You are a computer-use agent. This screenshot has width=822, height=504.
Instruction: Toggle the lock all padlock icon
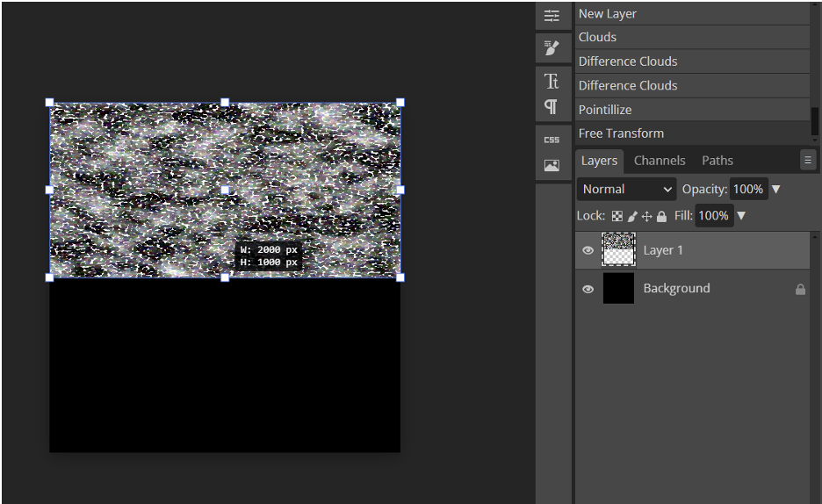tap(661, 216)
